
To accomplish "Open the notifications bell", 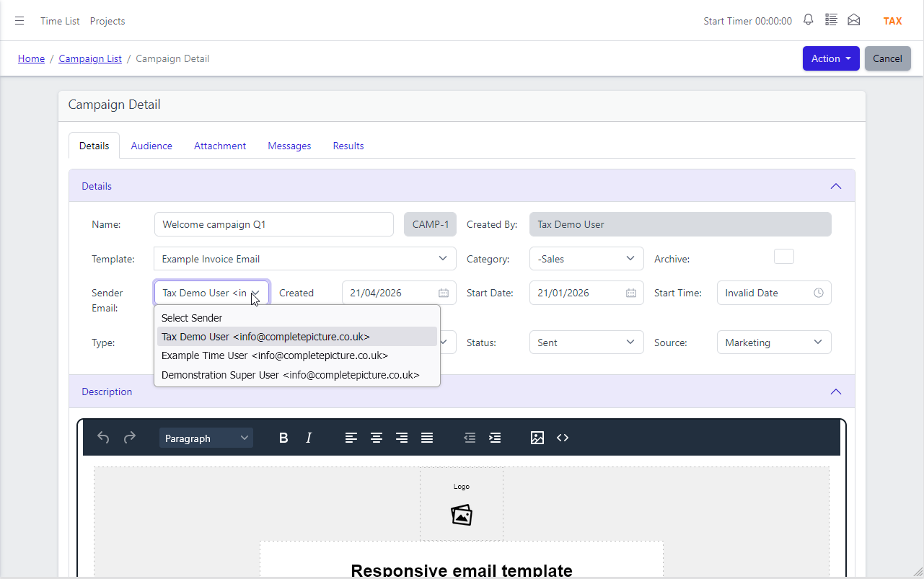I will pos(808,20).
